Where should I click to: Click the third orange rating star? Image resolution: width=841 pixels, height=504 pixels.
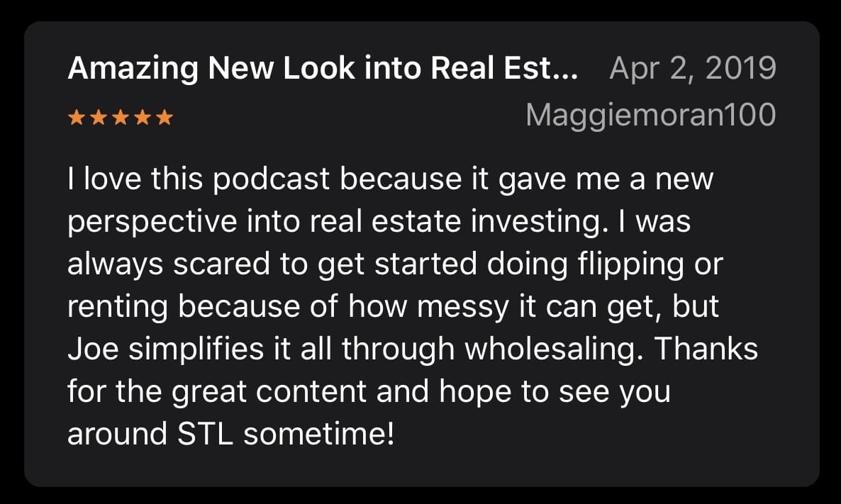(121, 117)
